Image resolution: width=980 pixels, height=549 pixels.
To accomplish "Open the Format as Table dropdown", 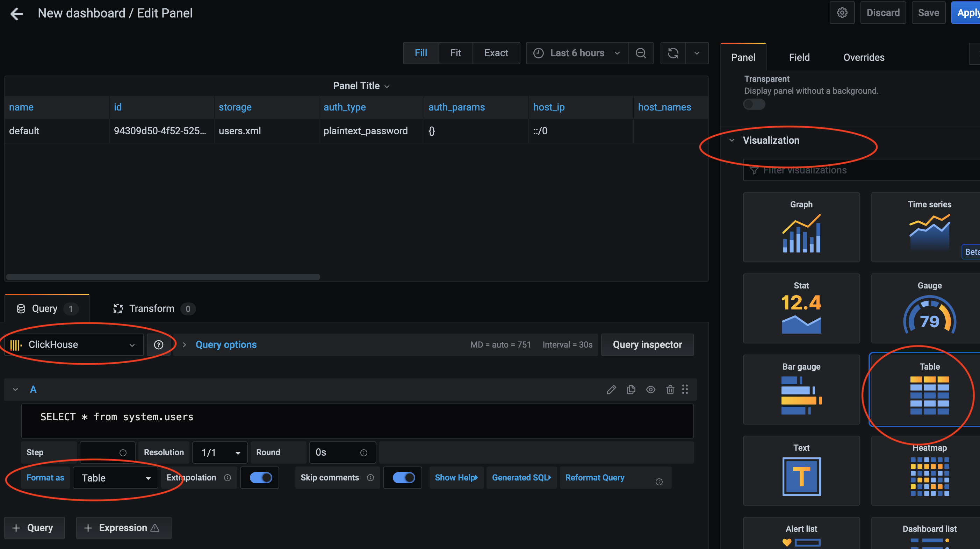I will pyautogui.click(x=115, y=478).
